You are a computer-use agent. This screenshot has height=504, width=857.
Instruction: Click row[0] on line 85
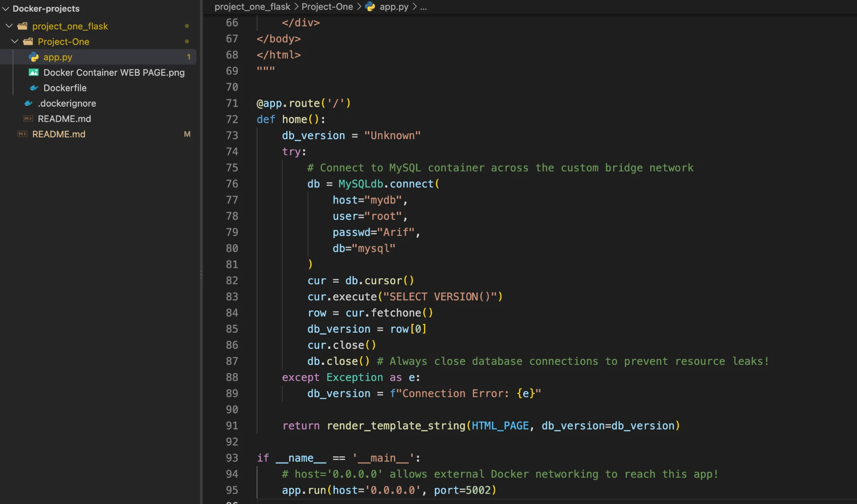pyautogui.click(x=408, y=329)
